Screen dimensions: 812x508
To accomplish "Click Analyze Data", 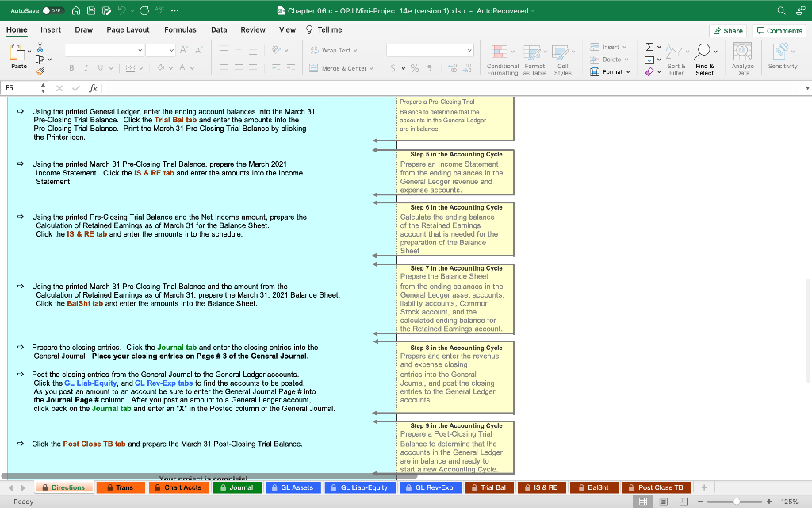I will [742, 59].
